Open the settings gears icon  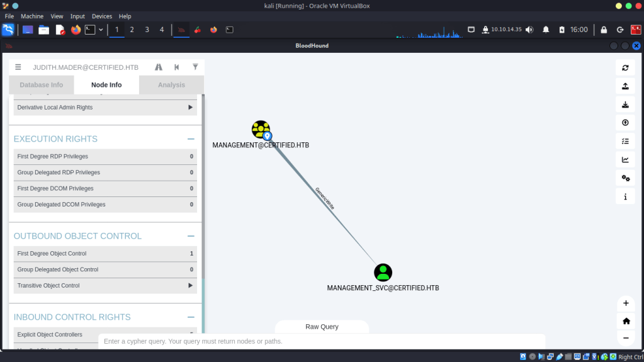pyautogui.click(x=625, y=178)
